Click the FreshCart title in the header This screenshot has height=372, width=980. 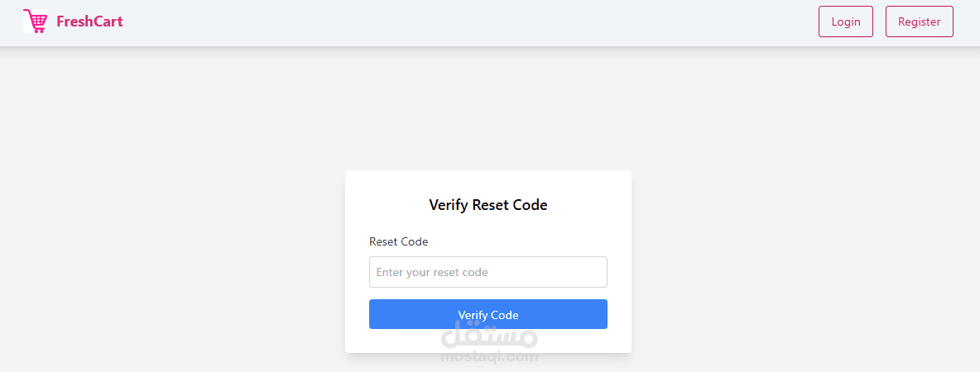tap(89, 21)
